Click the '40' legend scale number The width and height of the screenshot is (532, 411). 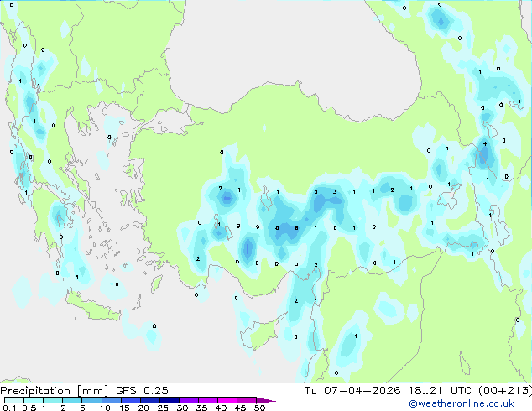(221, 408)
